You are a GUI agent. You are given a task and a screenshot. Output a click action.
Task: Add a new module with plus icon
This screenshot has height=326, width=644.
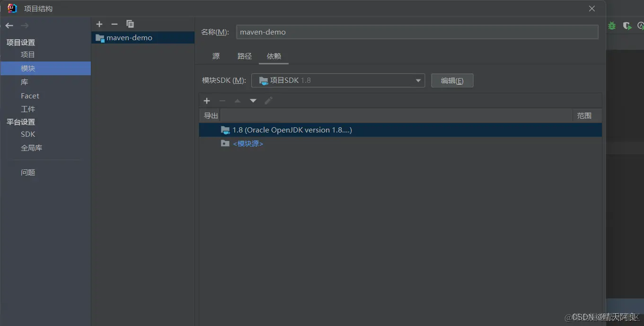(x=99, y=24)
